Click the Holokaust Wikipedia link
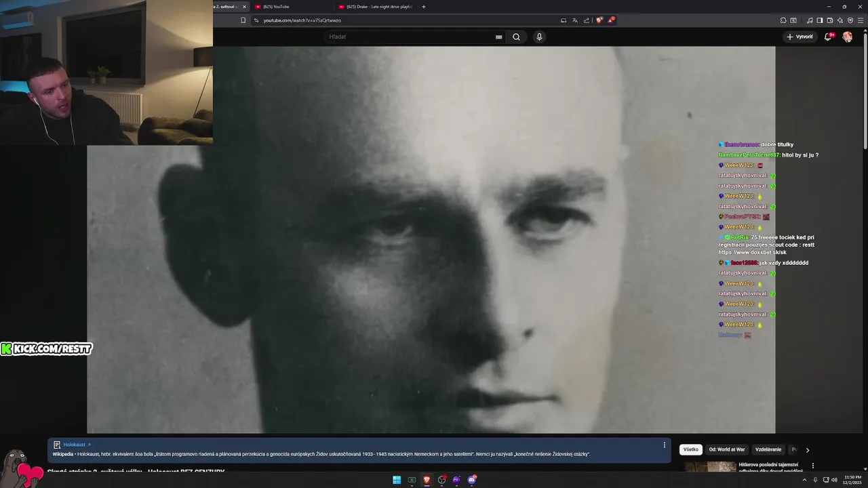The height and width of the screenshot is (488, 868). pos(77,445)
